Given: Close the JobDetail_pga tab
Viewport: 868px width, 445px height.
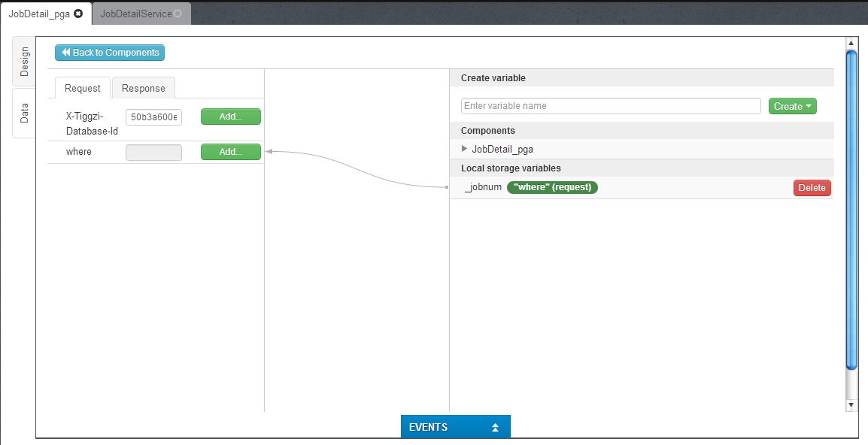Looking at the screenshot, I should pyautogui.click(x=78, y=14).
